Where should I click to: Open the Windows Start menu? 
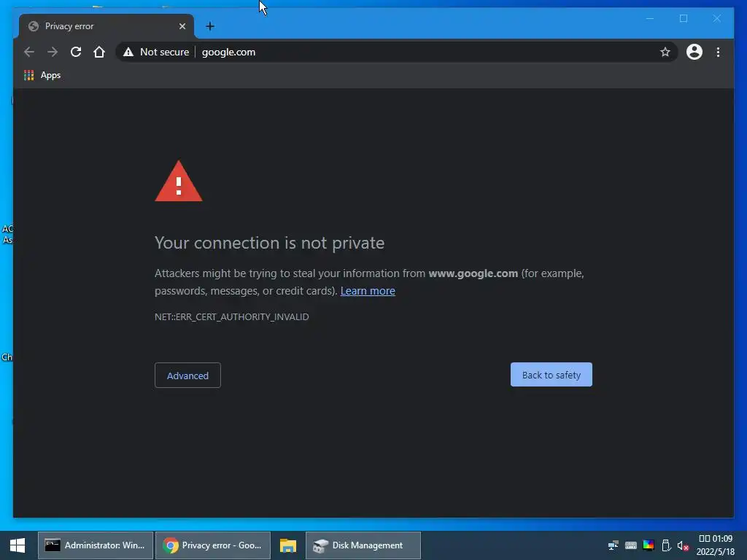click(x=18, y=545)
